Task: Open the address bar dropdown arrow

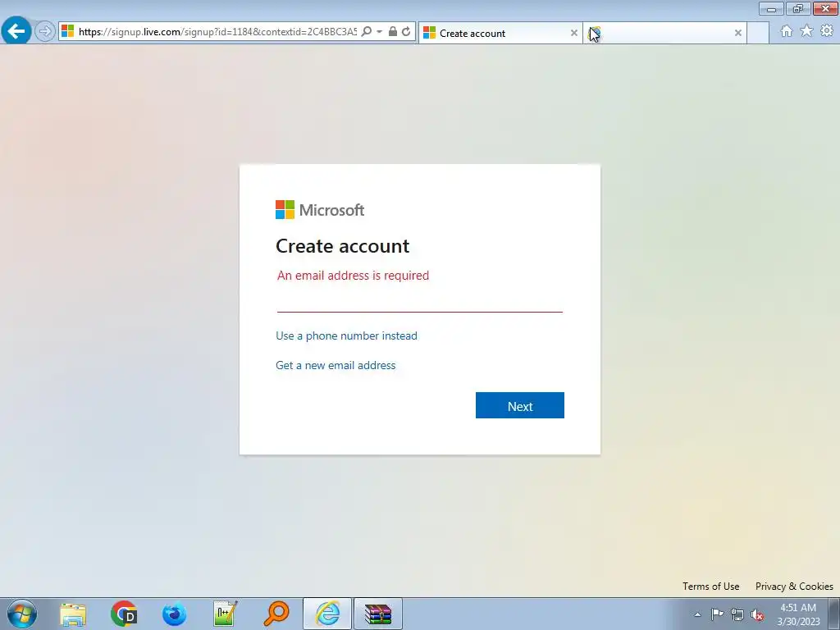Action: coord(379,32)
